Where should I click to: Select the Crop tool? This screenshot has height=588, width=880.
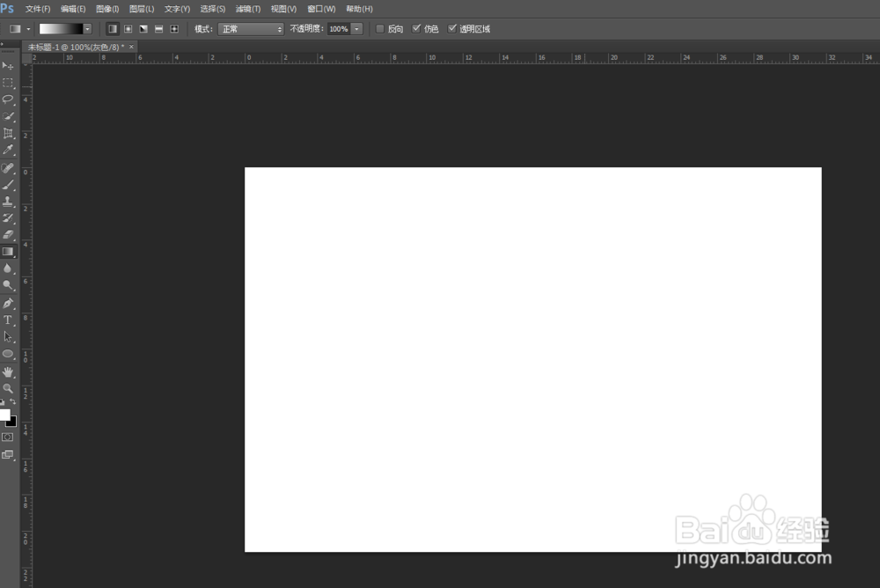8,133
